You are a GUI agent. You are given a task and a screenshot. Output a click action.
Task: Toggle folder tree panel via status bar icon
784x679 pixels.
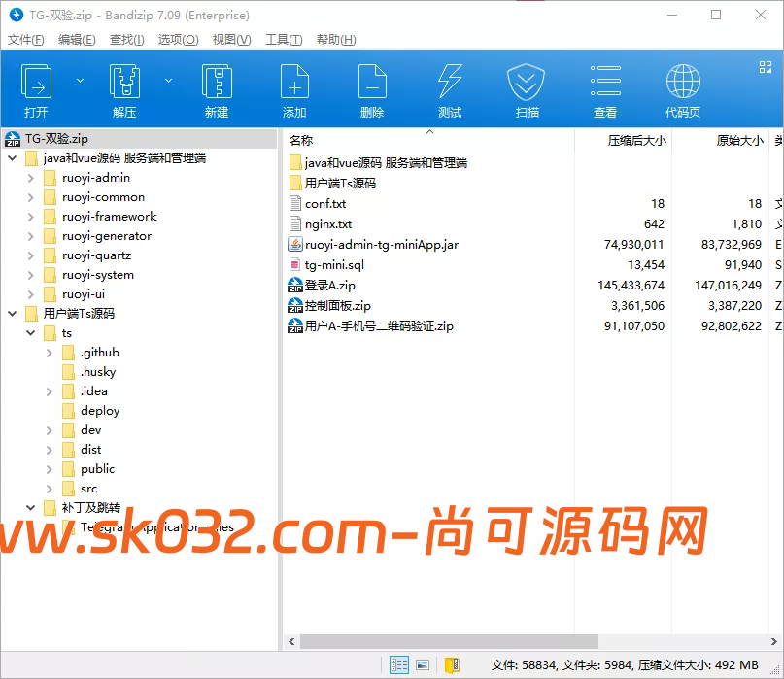click(452, 664)
